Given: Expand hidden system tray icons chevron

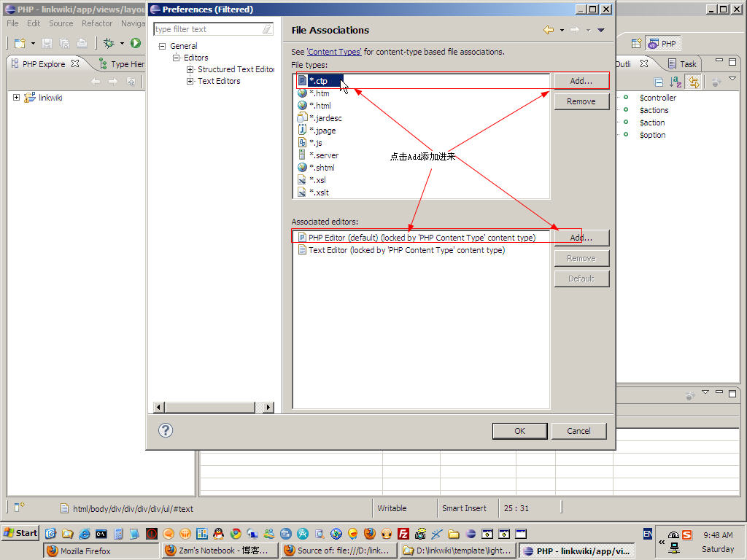Looking at the screenshot, I should click(661, 542).
